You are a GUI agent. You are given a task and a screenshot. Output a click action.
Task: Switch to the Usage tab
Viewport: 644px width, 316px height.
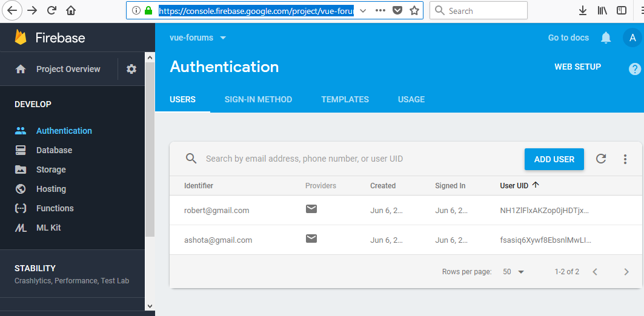[411, 99]
